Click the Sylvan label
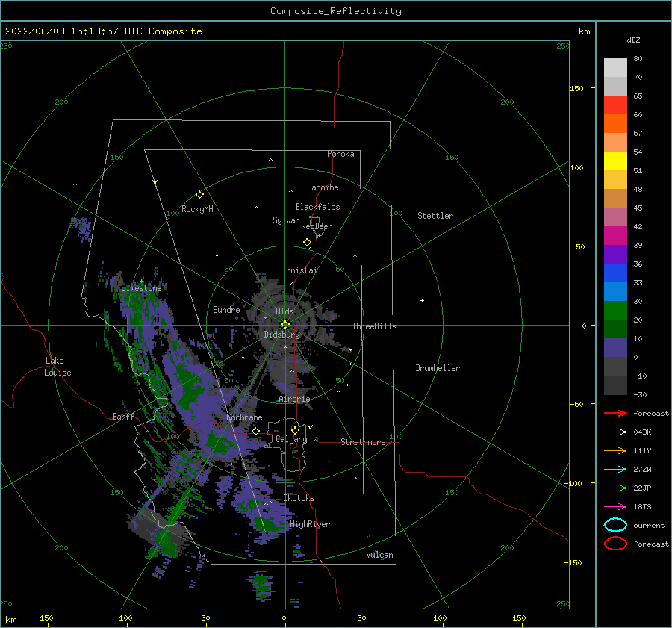Image resolution: width=672 pixels, height=628 pixels. click(x=286, y=220)
